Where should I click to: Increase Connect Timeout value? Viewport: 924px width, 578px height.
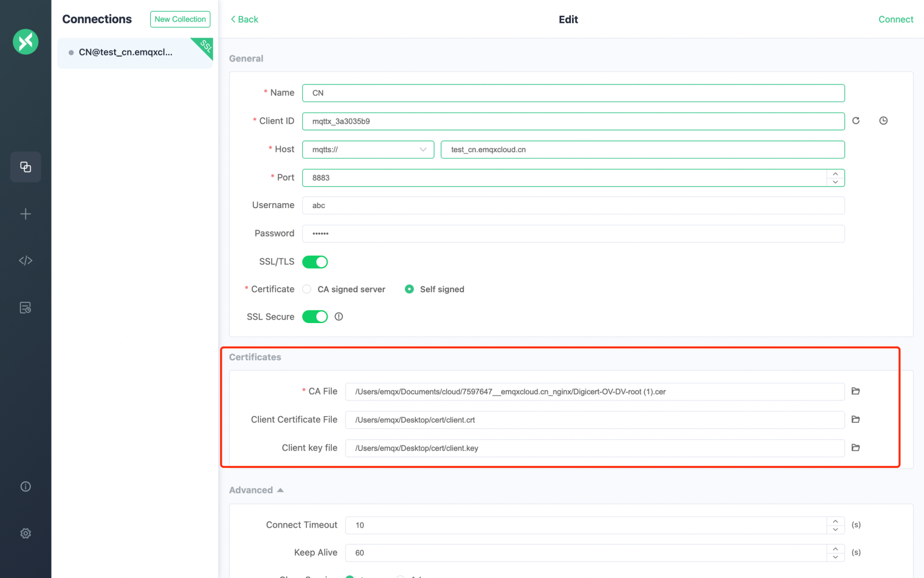pyautogui.click(x=835, y=521)
